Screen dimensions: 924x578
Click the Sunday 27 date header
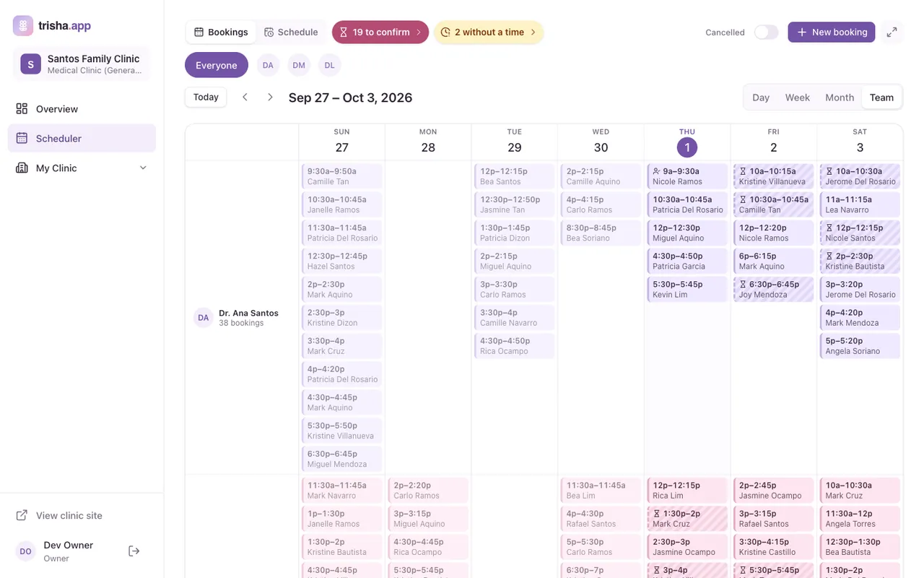tap(342, 142)
